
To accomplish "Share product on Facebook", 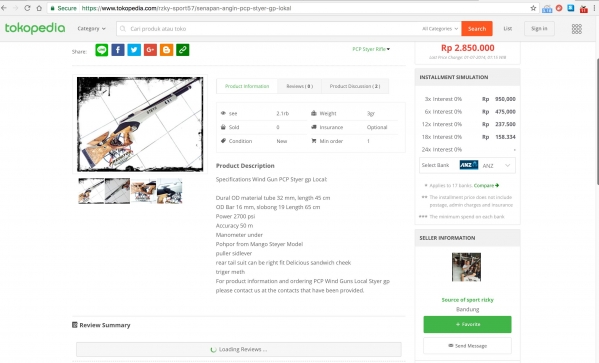I will click(x=118, y=50).
